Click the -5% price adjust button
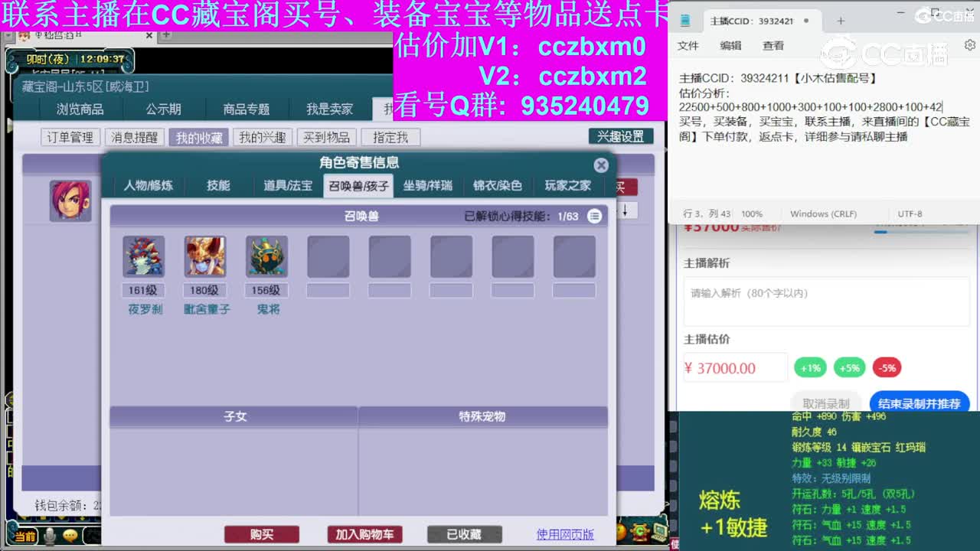 pyautogui.click(x=887, y=368)
